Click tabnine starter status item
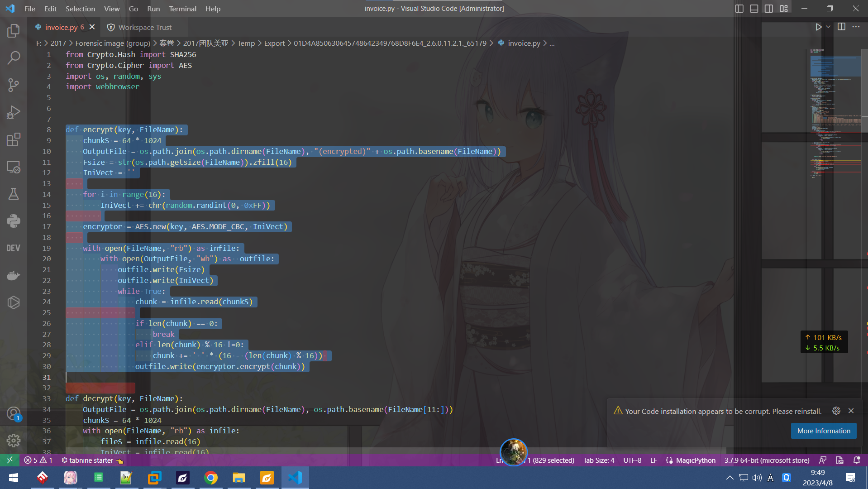 coord(92,460)
